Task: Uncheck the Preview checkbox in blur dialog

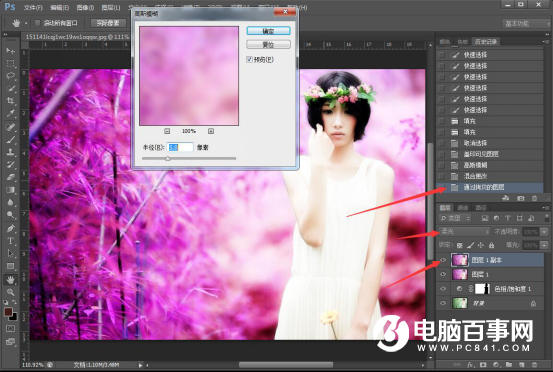Action: coord(249,59)
